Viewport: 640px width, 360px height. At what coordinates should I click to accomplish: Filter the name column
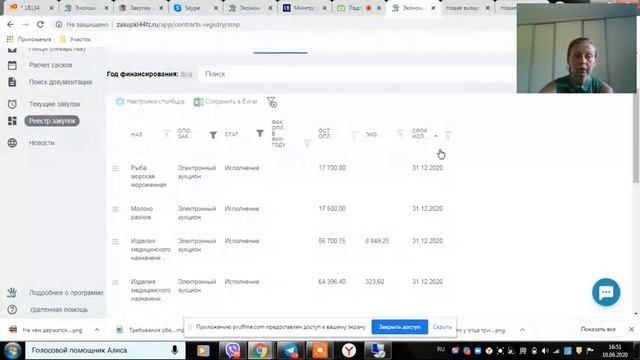pyautogui.click(x=167, y=133)
